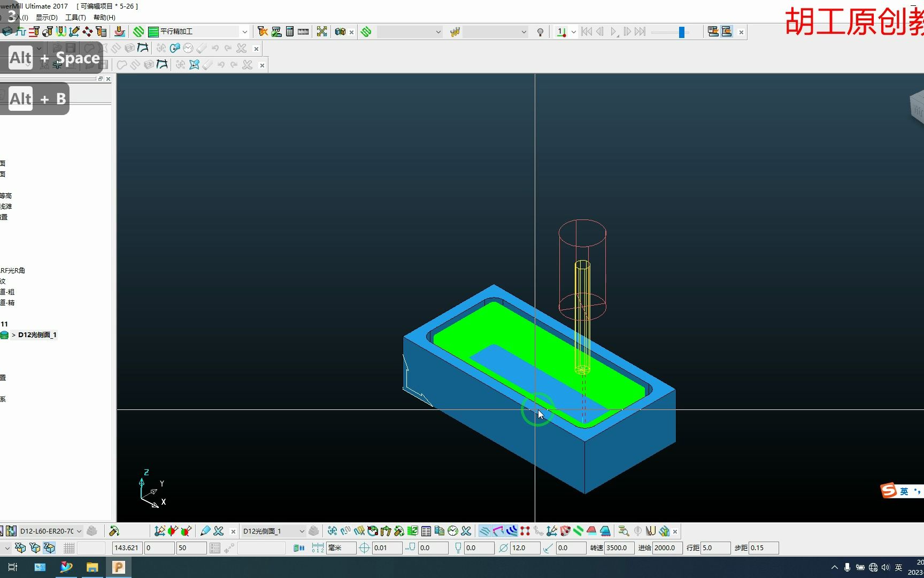Click the tool diameter symbol icon
Viewport: 924px width, 578px height.
504,548
